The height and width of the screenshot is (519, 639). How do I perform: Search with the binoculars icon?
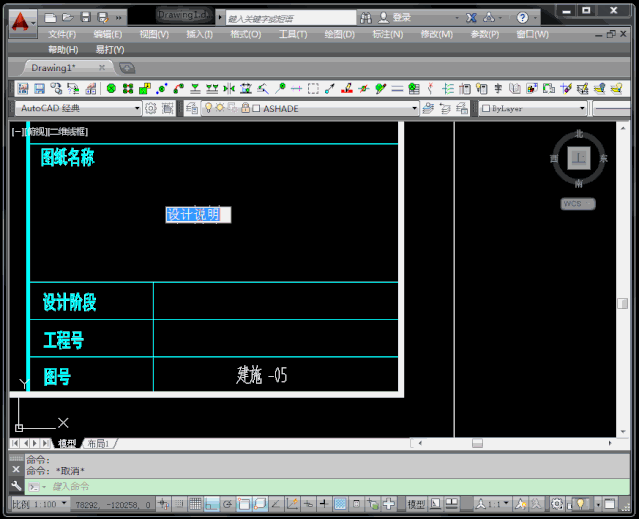point(366,18)
